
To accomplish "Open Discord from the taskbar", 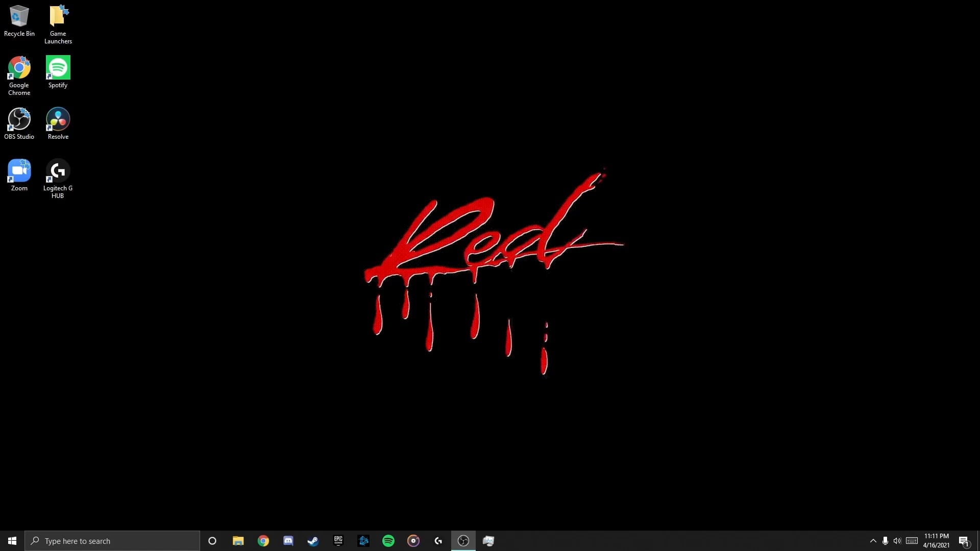I will [x=288, y=540].
